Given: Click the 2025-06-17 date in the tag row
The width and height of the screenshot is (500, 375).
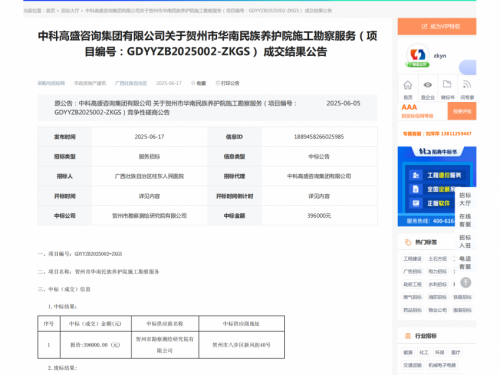Looking at the screenshot, I should coord(169,83).
